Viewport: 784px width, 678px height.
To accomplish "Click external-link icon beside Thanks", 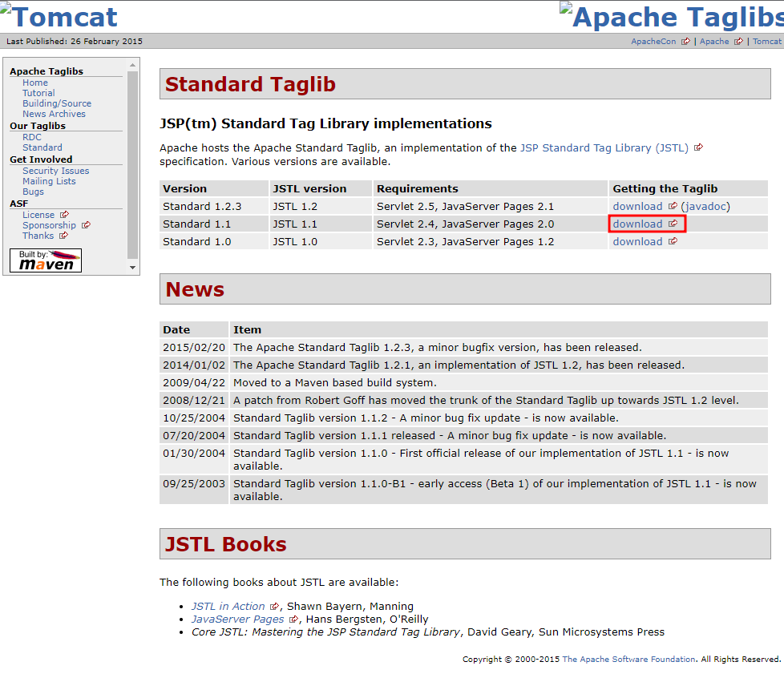I will 63,236.
